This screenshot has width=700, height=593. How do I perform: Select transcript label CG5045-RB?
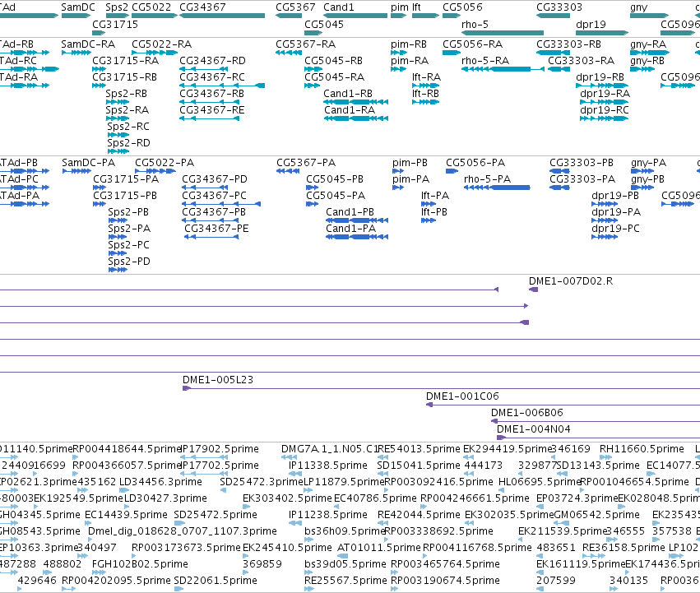[x=333, y=60]
